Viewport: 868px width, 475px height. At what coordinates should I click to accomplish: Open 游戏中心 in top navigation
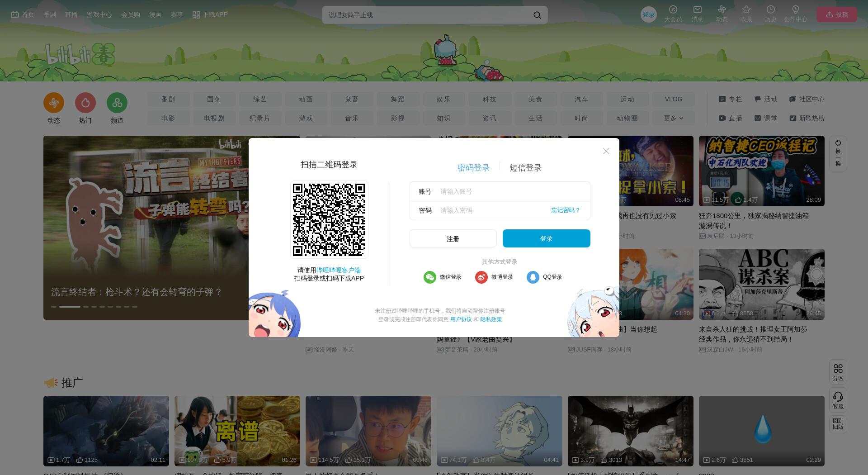click(99, 14)
